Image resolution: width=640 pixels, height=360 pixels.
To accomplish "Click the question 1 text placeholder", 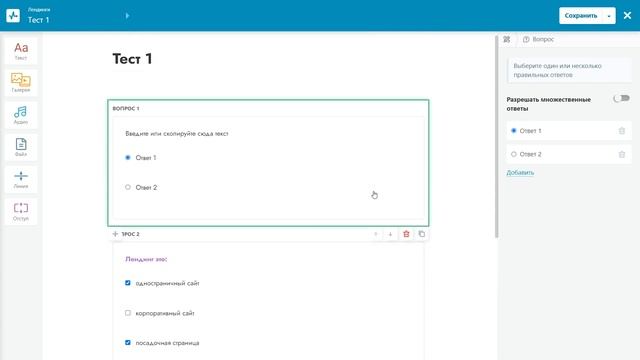I will click(177, 133).
